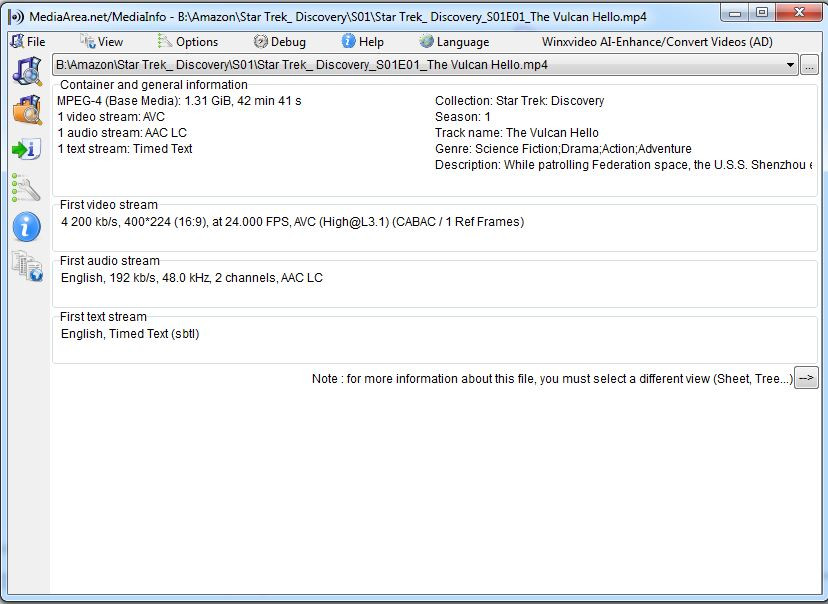Click the Winxvideo AI-Enhance/Convert Videos ad

[657, 42]
